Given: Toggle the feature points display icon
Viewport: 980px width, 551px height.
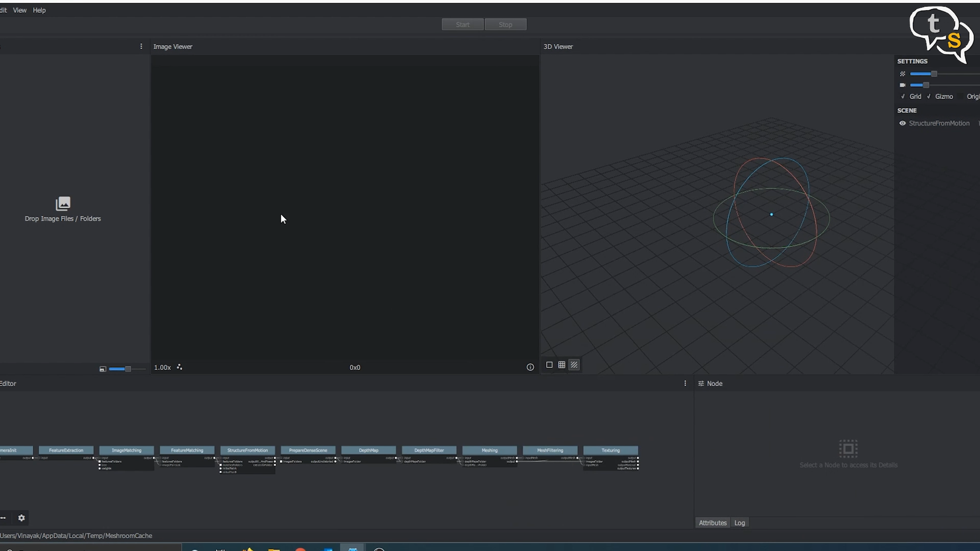Looking at the screenshot, I should [179, 367].
